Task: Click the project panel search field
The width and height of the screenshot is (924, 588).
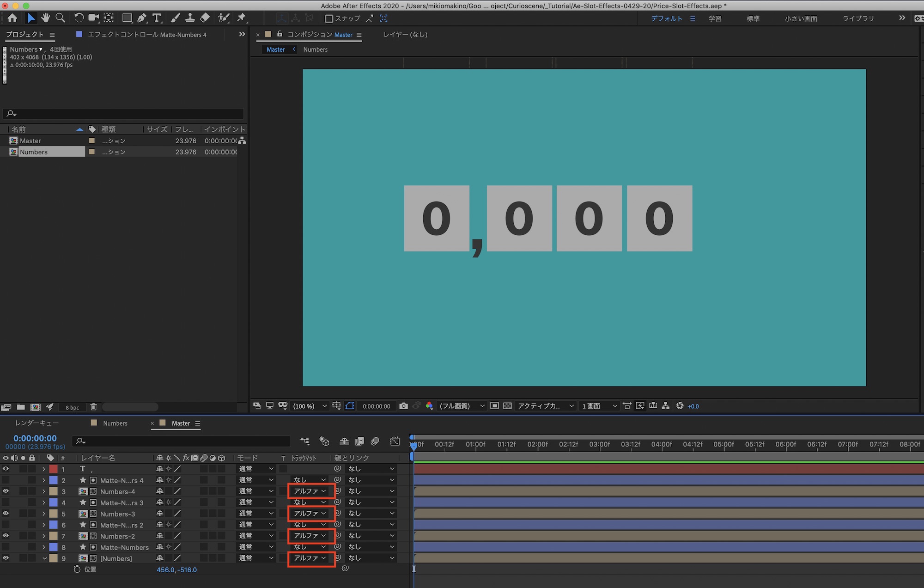Action: (x=125, y=114)
